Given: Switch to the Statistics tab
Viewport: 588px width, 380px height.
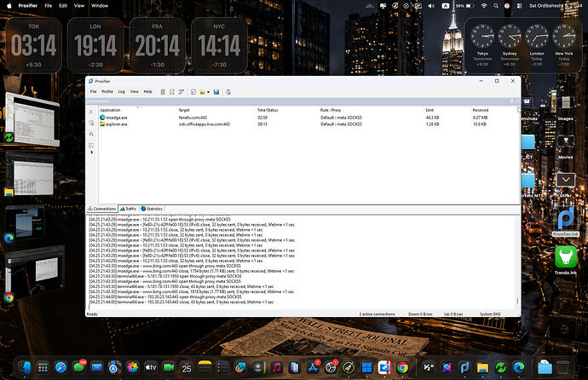Looking at the screenshot, I should pyautogui.click(x=152, y=209).
